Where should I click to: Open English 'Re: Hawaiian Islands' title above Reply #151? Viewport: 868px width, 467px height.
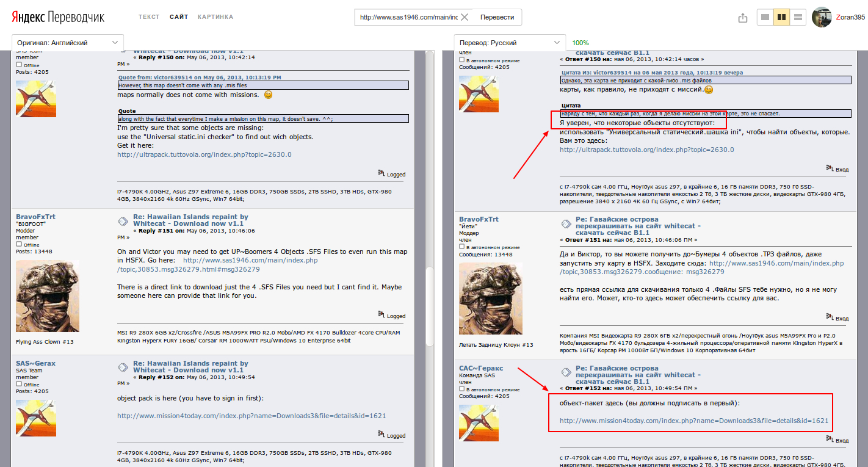190,220
